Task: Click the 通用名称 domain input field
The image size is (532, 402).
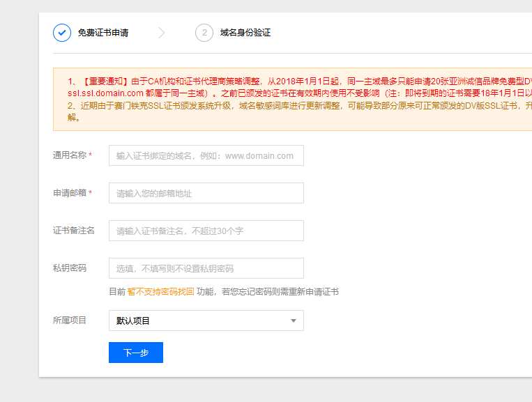Action: [x=206, y=155]
